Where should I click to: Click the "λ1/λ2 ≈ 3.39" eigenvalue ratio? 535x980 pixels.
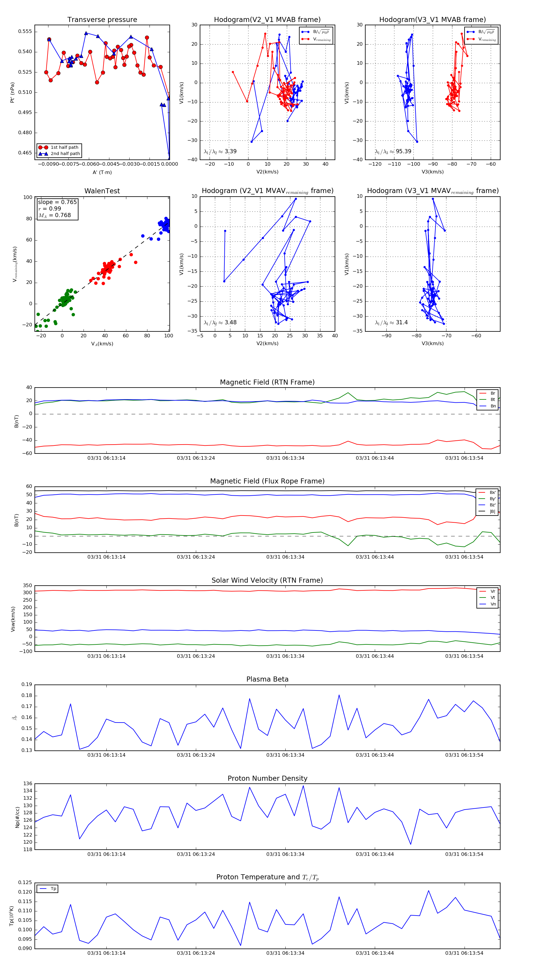click(220, 151)
